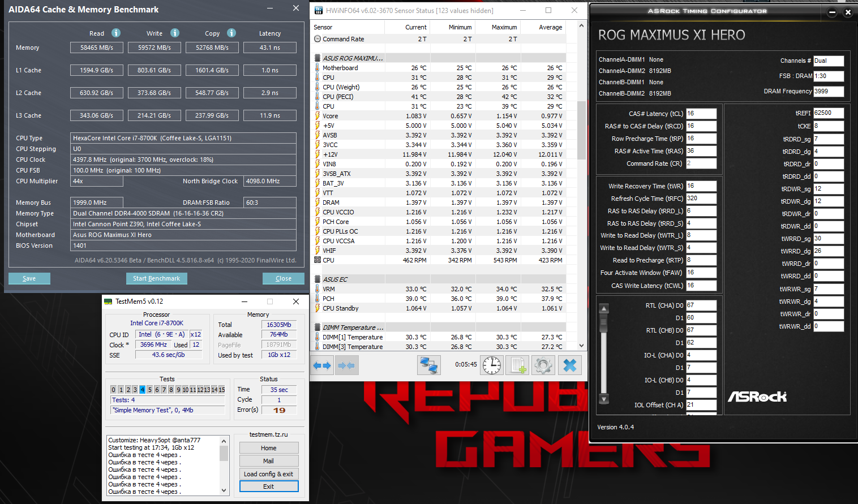The width and height of the screenshot is (858, 504).
Task: Select the CPU VCCIO sensor row
Action: point(439,212)
